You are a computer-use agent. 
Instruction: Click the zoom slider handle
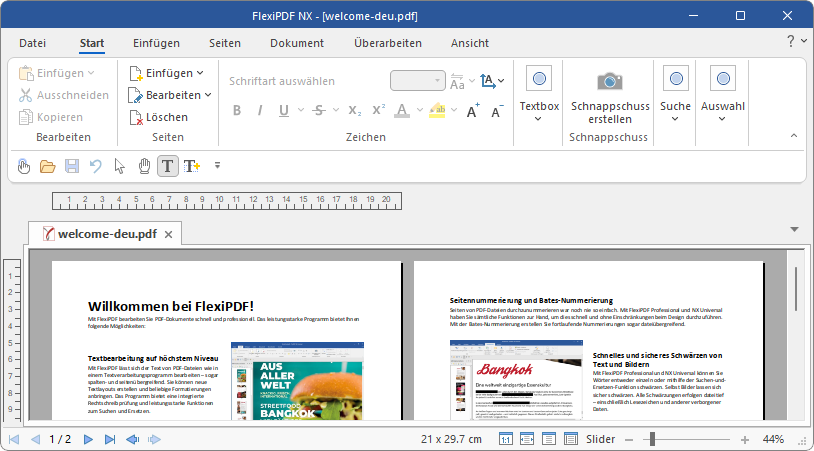[651, 439]
